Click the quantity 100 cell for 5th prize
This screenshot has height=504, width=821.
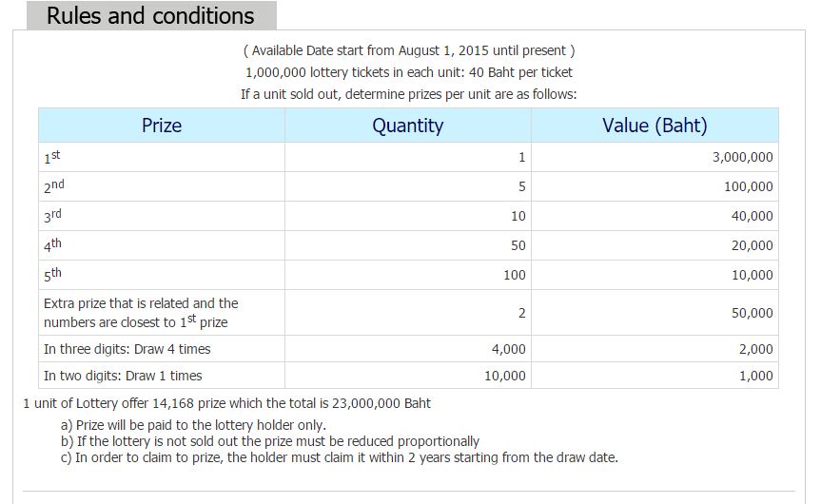[x=514, y=275]
